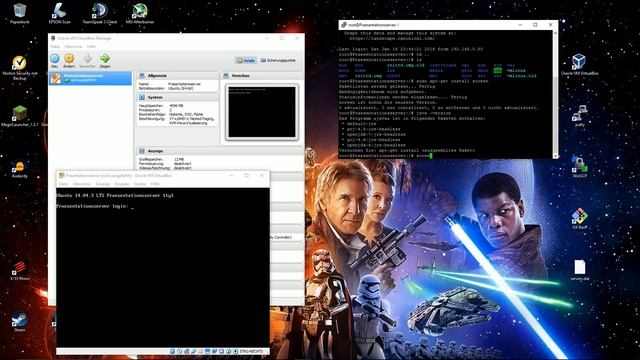Click the VM window title bar icon
640x360 pixels.
(61, 176)
